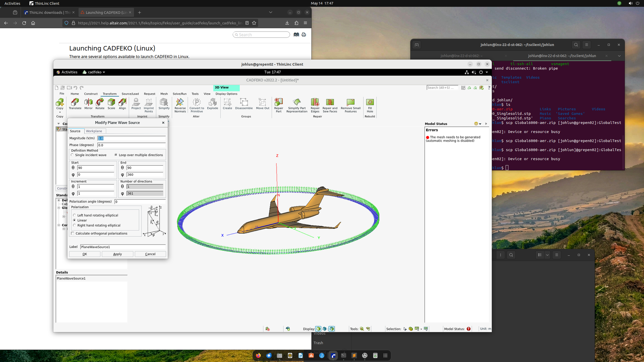Click OK in Modify Plane Wave Source
Image resolution: width=644 pixels, height=362 pixels.
click(85, 254)
